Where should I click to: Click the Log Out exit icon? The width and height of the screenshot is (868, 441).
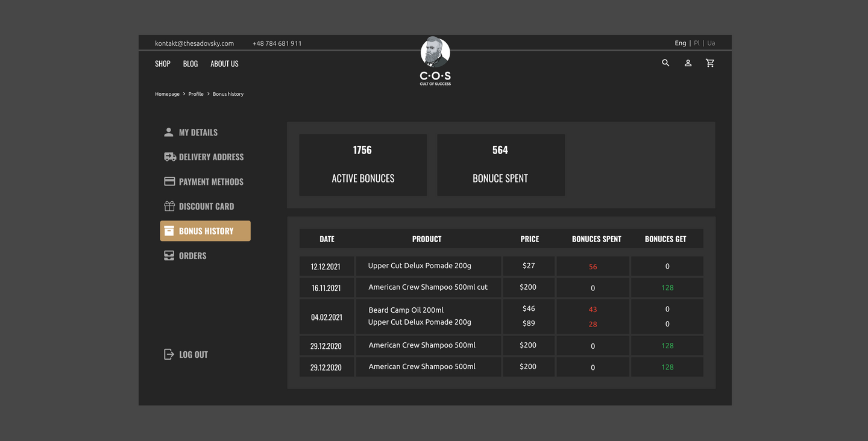pyautogui.click(x=169, y=354)
